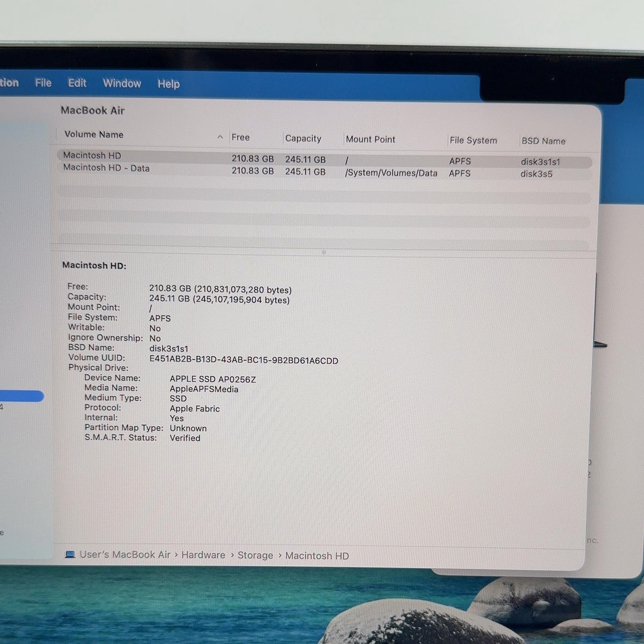Click the laptop icon in the path bar
The height and width of the screenshot is (644, 644).
[x=70, y=554]
